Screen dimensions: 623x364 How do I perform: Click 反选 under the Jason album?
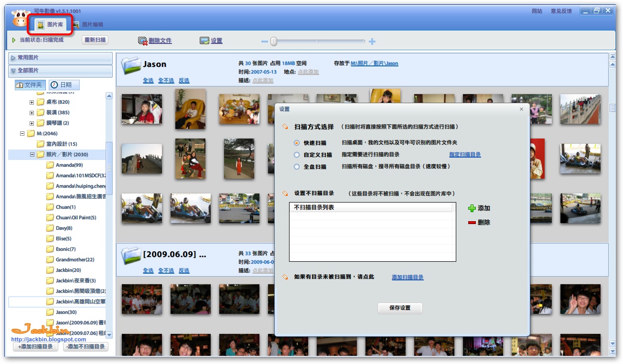[184, 81]
